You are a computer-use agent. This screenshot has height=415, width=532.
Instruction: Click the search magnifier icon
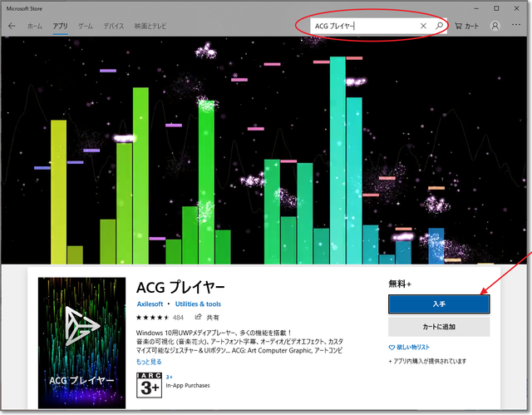(439, 26)
